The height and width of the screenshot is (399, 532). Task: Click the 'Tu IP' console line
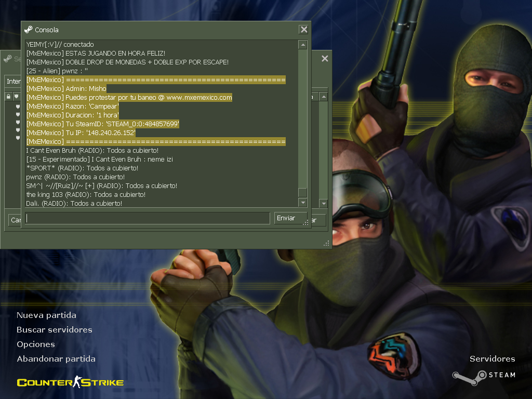(81, 132)
